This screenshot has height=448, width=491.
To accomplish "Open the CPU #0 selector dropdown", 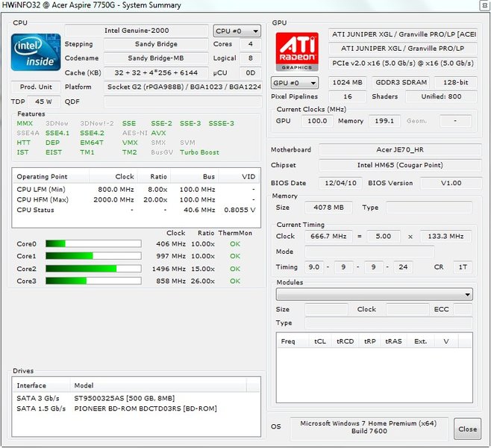I will [x=237, y=31].
